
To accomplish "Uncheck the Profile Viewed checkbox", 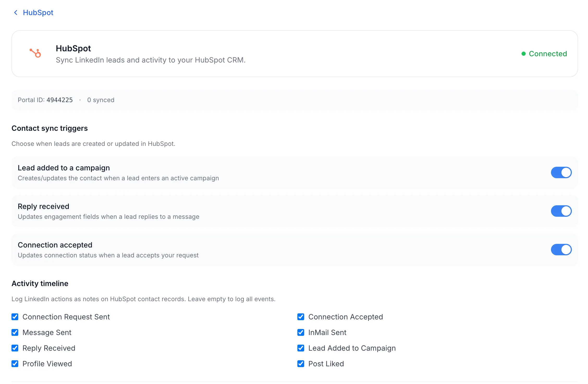I will [15, 364].
